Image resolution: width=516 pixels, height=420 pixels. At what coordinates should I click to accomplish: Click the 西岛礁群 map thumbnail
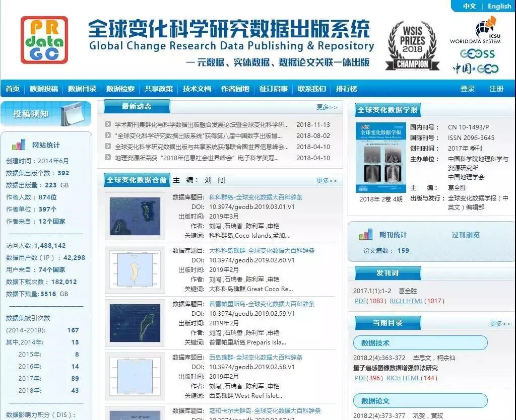(x=135, y=376)
